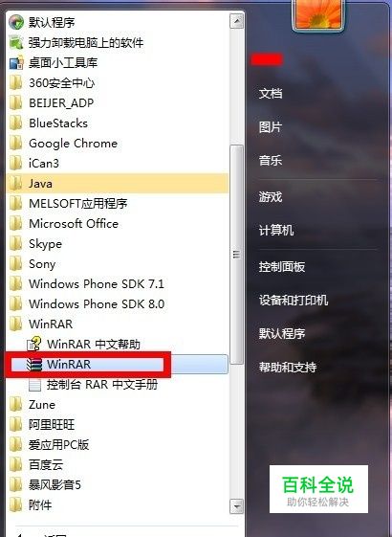Image resolution: width=392 pixels, height=537 pixels.
Task: Click the scrollbar up arrow
Action: (x=237, y=22)
